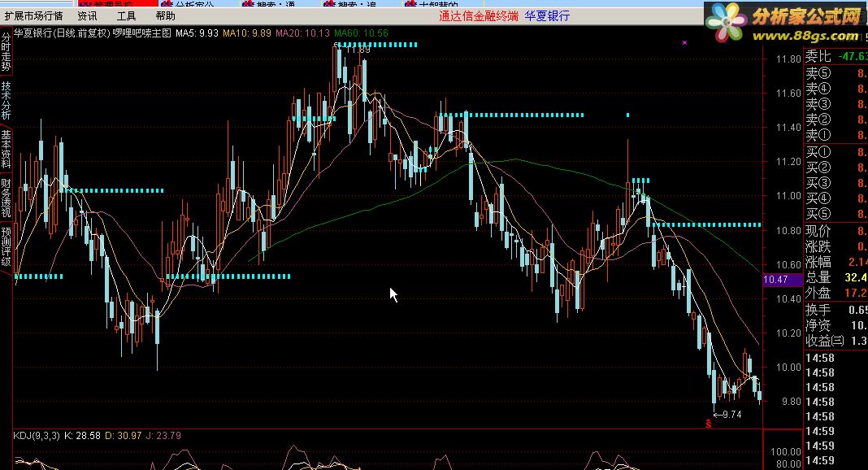
Task: Click the blue 华夏银行 title text
Action: pos(547,16)
